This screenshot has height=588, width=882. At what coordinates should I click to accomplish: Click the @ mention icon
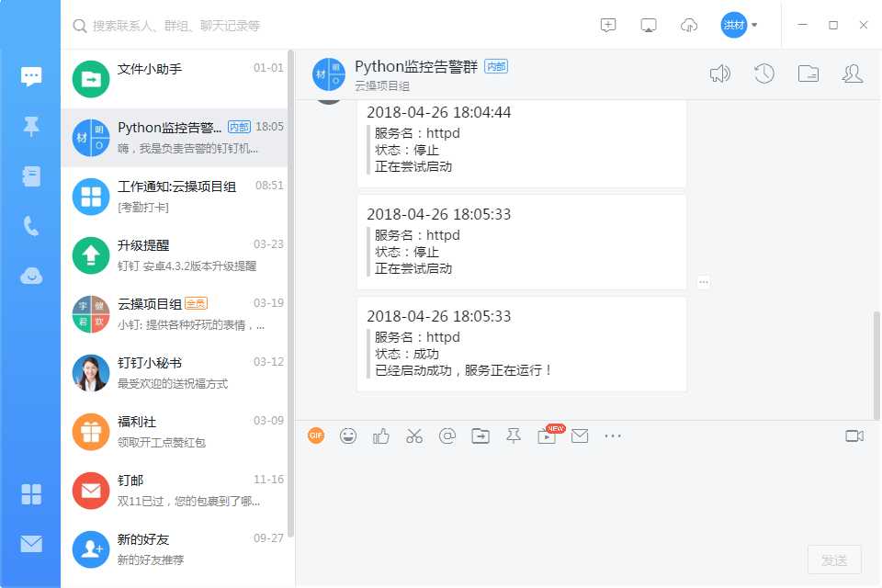447,435
